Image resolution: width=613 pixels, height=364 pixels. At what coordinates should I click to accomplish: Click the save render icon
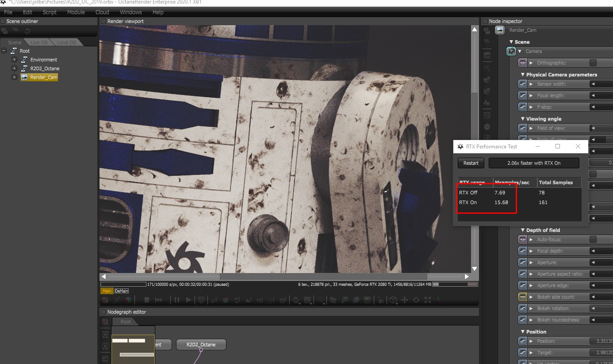click(344, 300)
